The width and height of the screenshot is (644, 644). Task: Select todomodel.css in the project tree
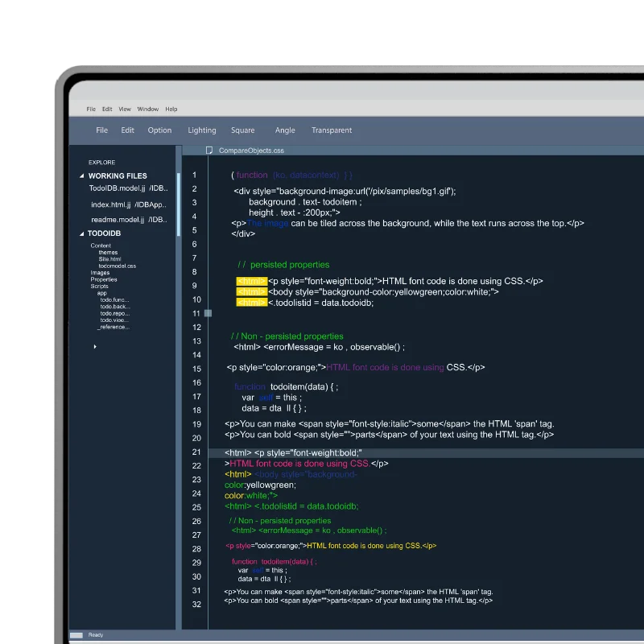tap(118, 266)
